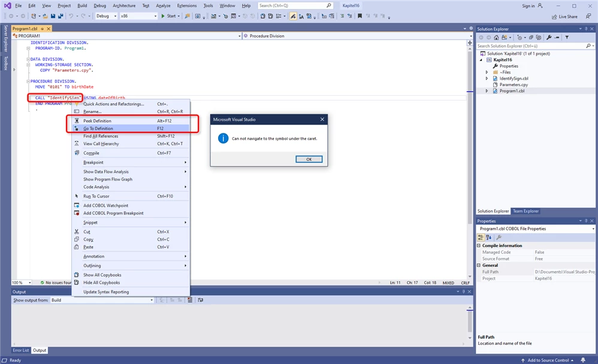Screen dimensions: 598x364
Task: Click Sign in at top right
Action: tap(532, 6)
